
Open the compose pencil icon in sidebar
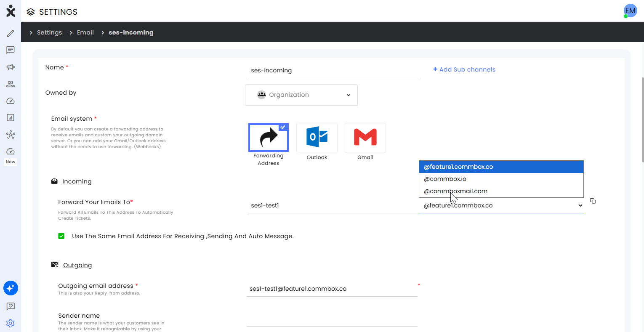[x=11, y=33]
